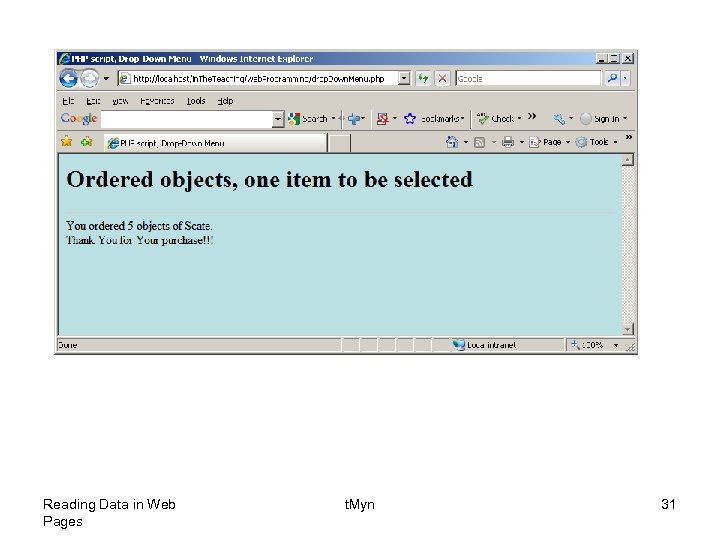Show more Google toolbar buttons chevron
The height and width of the screenshot is (540, 720).
(x=532, y=116)
